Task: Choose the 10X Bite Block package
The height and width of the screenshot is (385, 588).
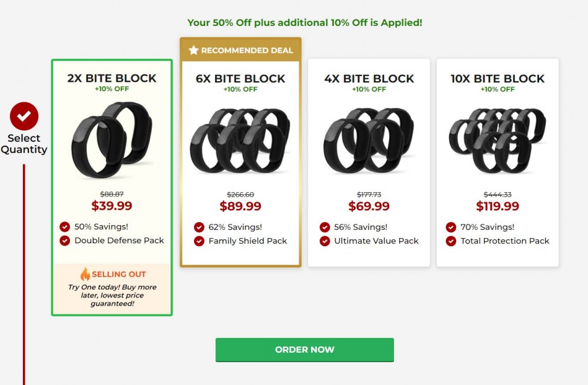Action: click(x=497, y=163)
